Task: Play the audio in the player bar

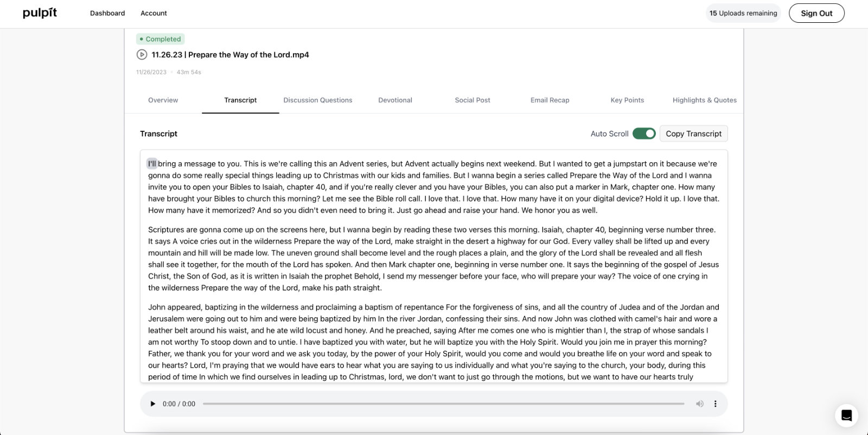Action: 153,404
